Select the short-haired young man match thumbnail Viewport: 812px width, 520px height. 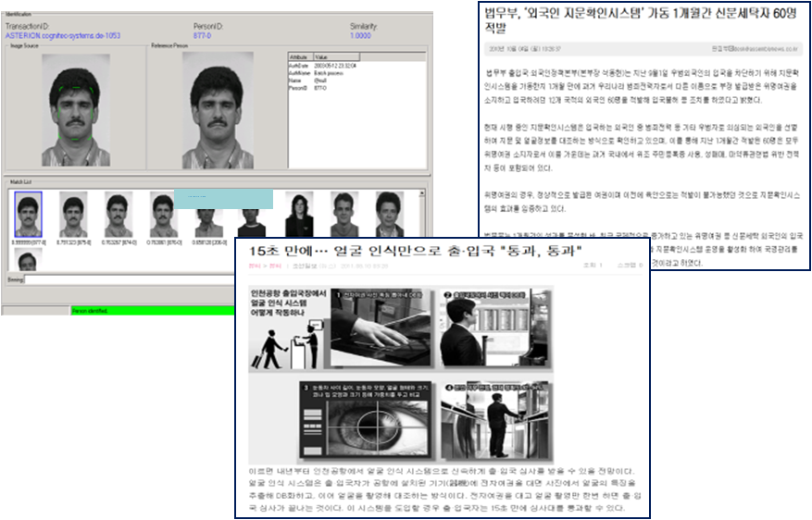tap(344, 215)
